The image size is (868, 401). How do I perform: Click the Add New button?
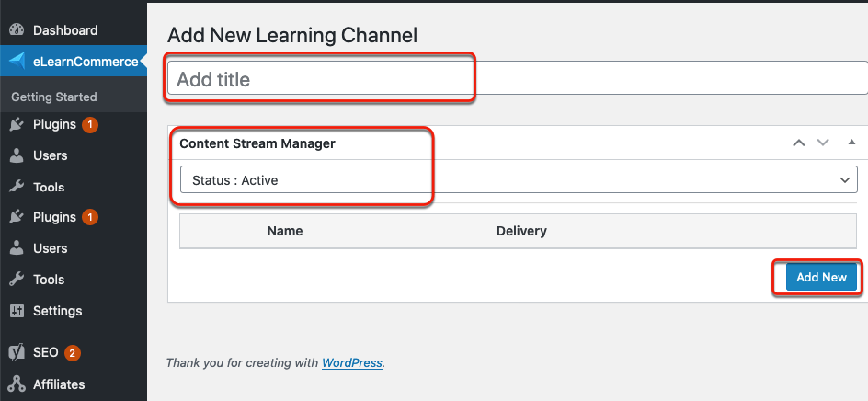(x=821, y=278)
